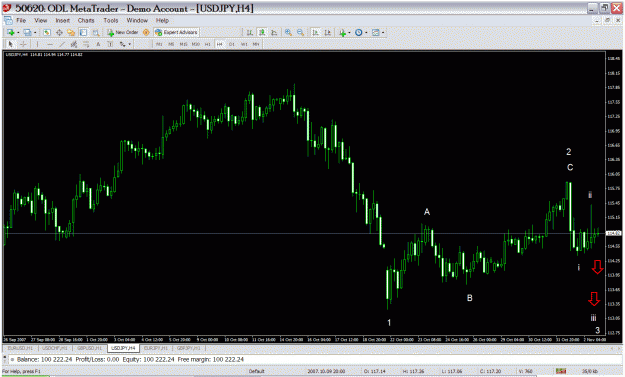Toggle the Expert Advisors button
The image size is (625, 377).
pyautogui.click(x=177, y=32)
